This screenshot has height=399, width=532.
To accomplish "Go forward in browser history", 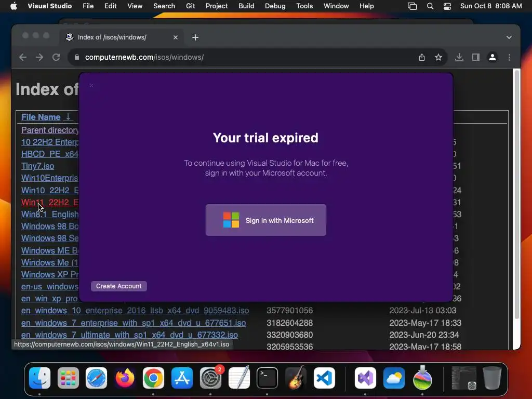I will point(39,57).
